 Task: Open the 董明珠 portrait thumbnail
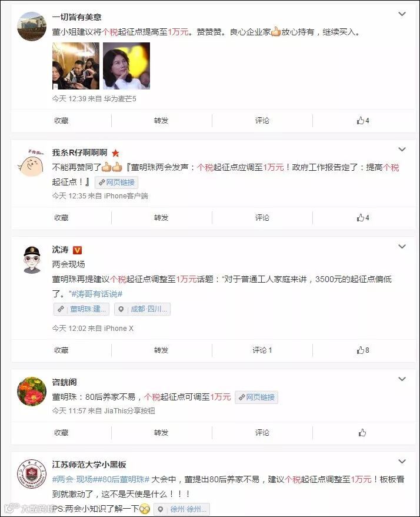point(126,65)
